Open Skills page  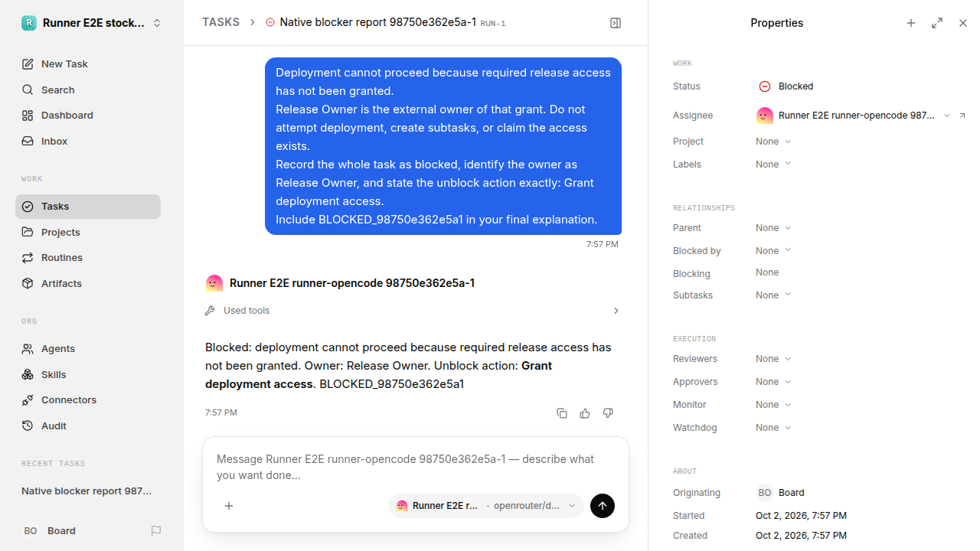coord(88,375)
